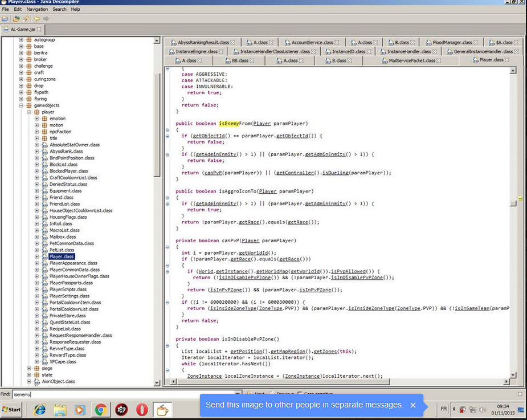This screenshot has width=527, height=420.
Task: Follow the isInSameTeam method link
Action: click(x=472, y=308)
